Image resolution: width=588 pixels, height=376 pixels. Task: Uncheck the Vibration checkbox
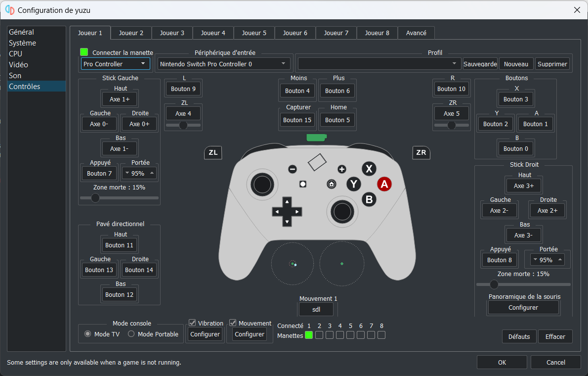coord(192,323)
